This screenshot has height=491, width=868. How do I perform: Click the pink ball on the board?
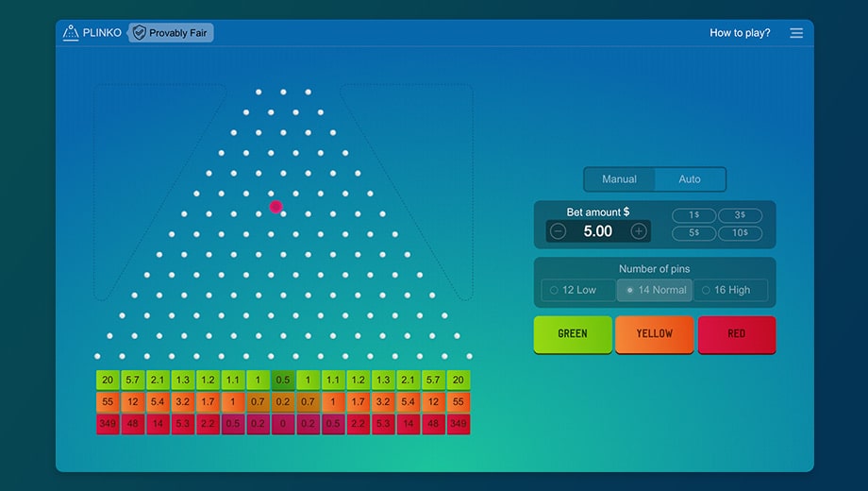click(275, 206)
